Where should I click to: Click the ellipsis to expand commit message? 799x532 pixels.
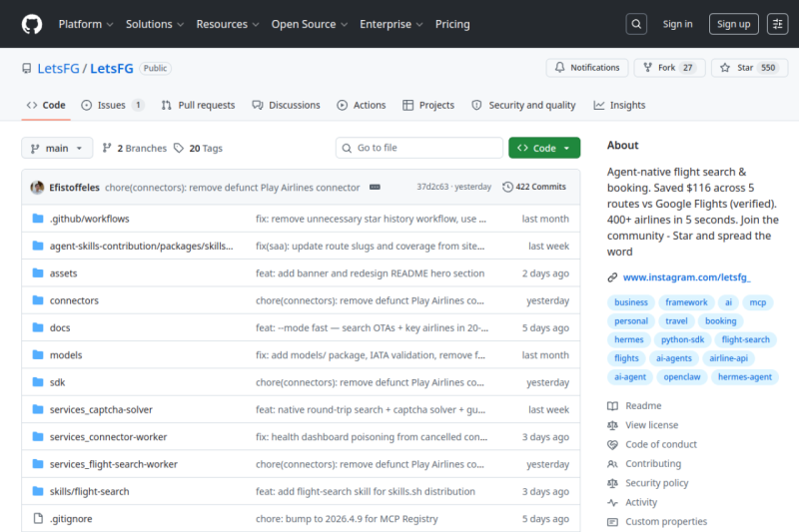tap(376, 187)
